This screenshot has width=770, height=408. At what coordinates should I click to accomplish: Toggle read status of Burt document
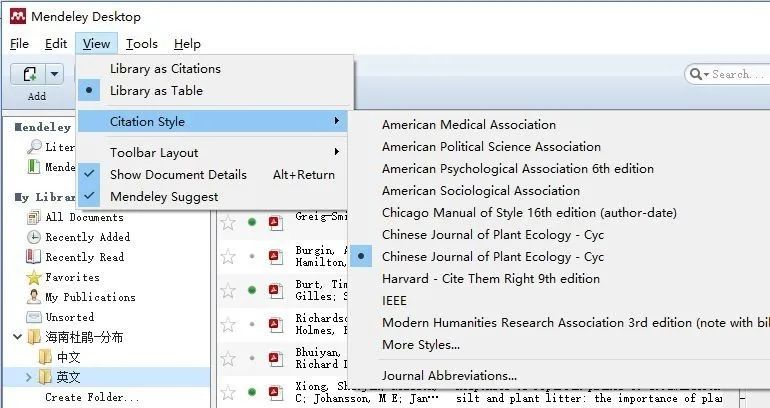pyautogui.click(x=252, y=290)
